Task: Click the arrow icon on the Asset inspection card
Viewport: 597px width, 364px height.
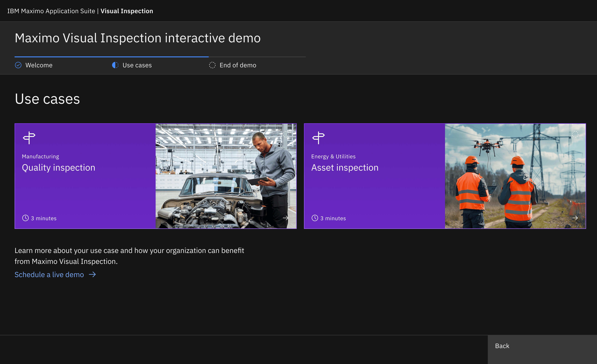Action: 575,218
